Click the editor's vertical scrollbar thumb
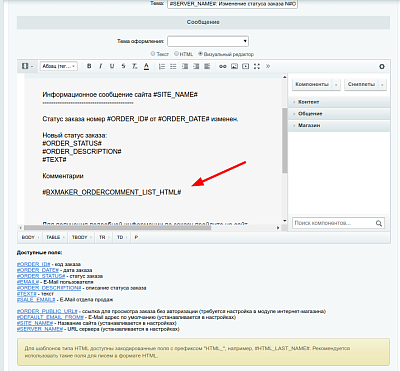The height and width of the screenshot is (371, 400). point(284,140)
